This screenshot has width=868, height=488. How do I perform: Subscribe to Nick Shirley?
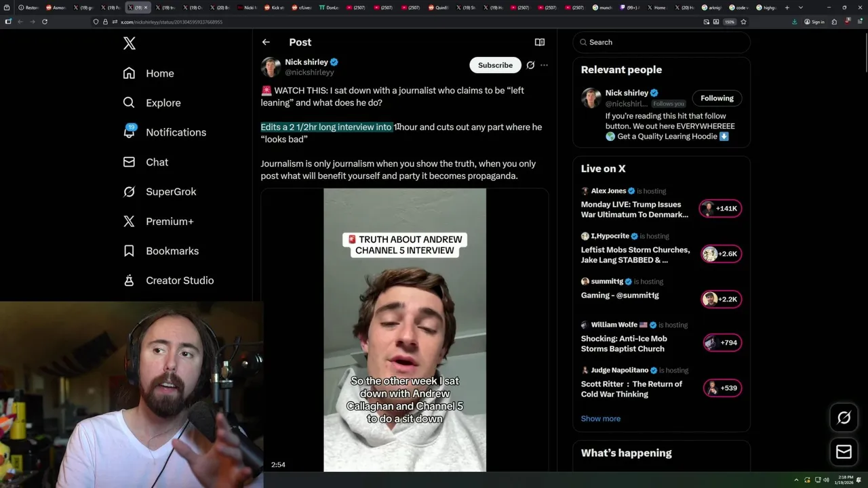point(495,65)
